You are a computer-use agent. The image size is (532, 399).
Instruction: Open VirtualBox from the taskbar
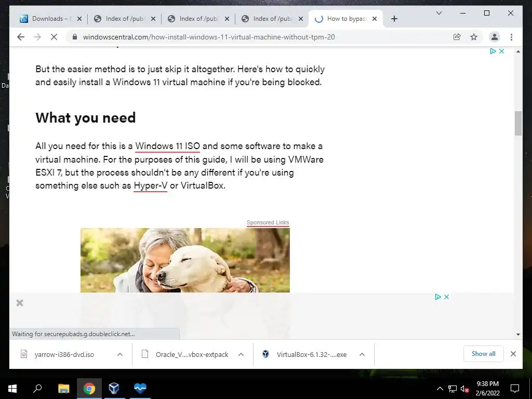[114, 389]
